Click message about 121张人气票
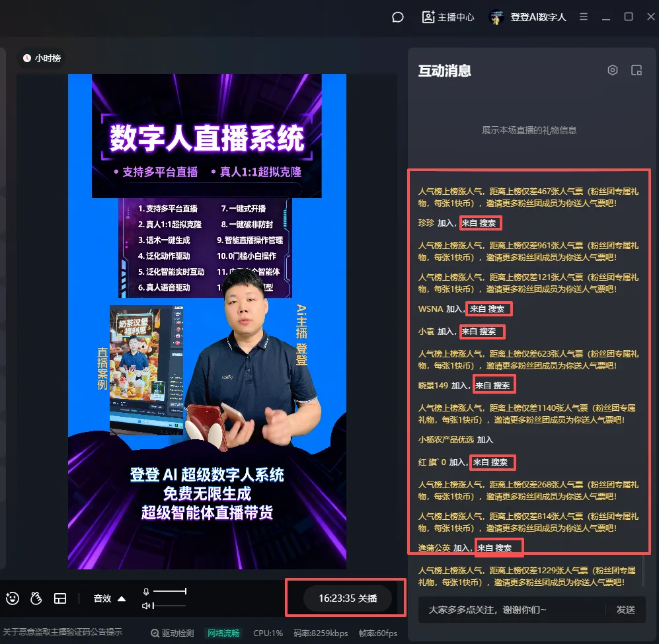Image resolution: width=659 pixels, height=644 pixels. coord(528,283)
